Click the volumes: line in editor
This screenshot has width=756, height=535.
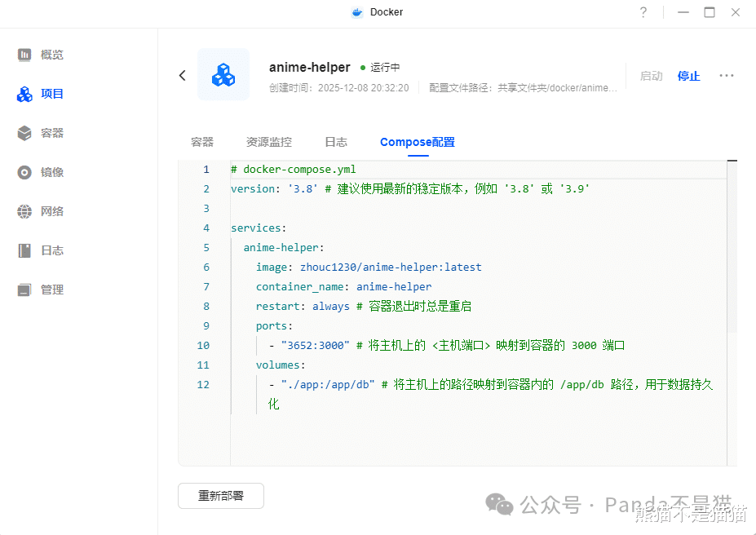click(281, 365)
